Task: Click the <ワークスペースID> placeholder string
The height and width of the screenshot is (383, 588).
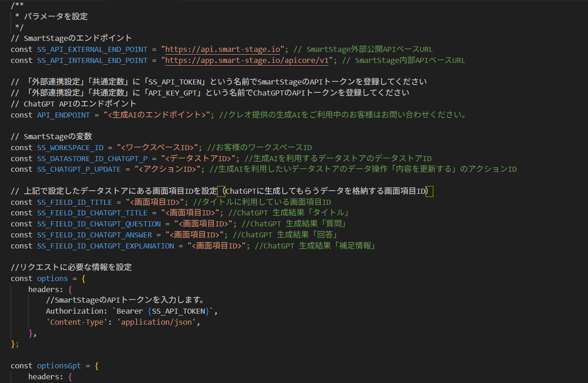Action: click(159, 147)
